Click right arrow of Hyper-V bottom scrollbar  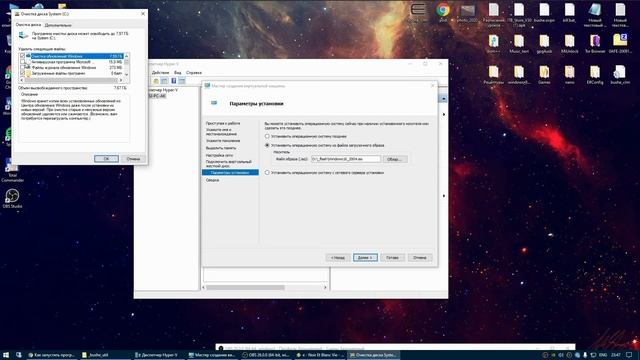(325, 288)
